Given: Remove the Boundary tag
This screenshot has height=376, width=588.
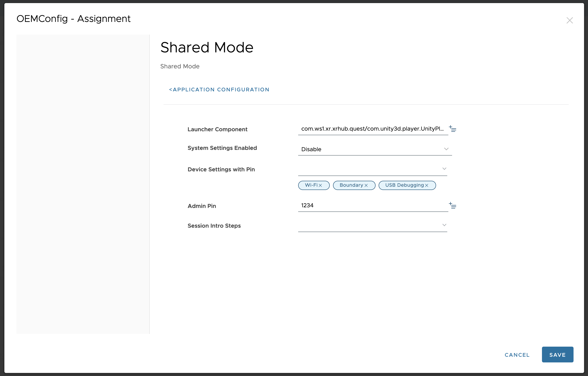Looking at the screenshot, I should (366, 186).
